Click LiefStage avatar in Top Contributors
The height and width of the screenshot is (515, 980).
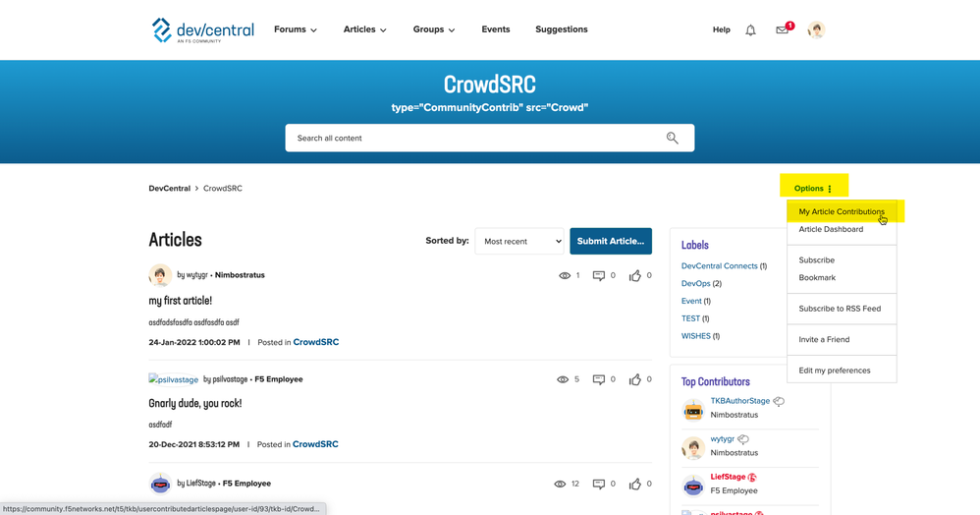(x=693, y=486)
